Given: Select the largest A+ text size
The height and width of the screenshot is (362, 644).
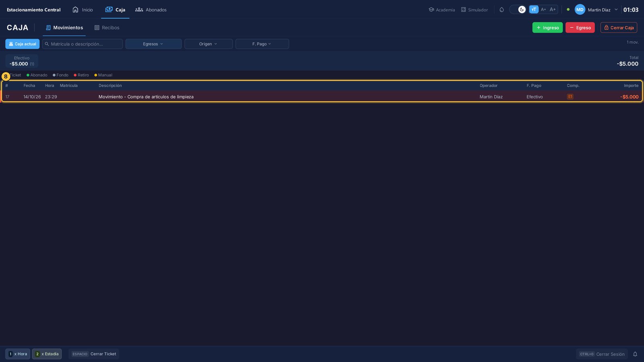Looking at the screenshot, I should coord(553,10).
